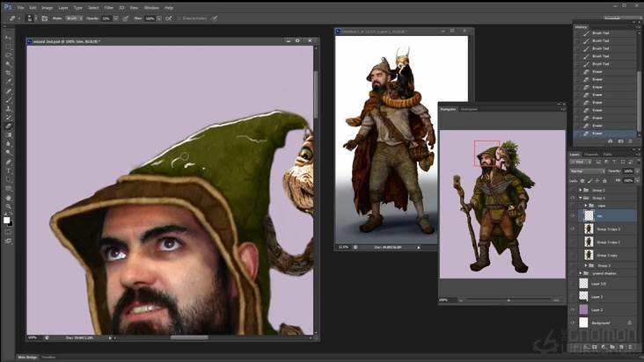Select the Crop tool
Viewport: 644px width, 362px height.
[8, 73]
